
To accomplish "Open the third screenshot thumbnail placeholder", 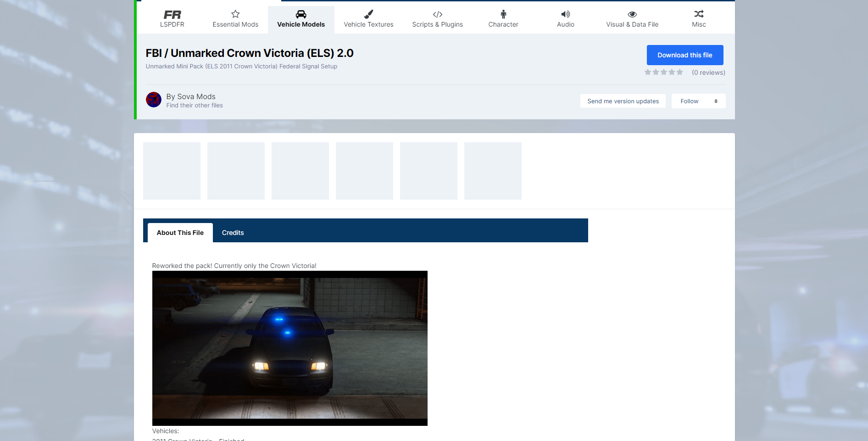I will coord(300,171).
